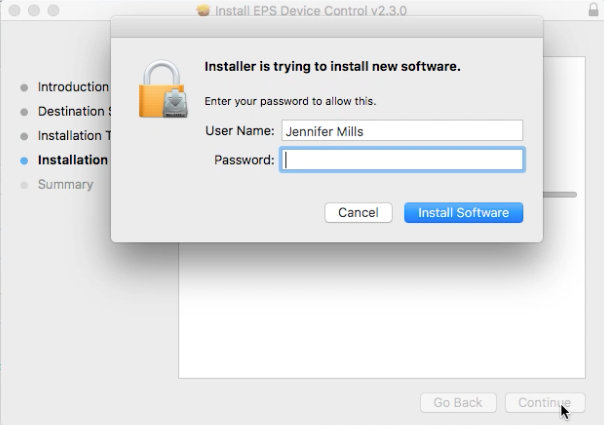The width and height of the screenshot is (604, 425).
Task: Select the Summary step in the sidebar
Action: 65,184
